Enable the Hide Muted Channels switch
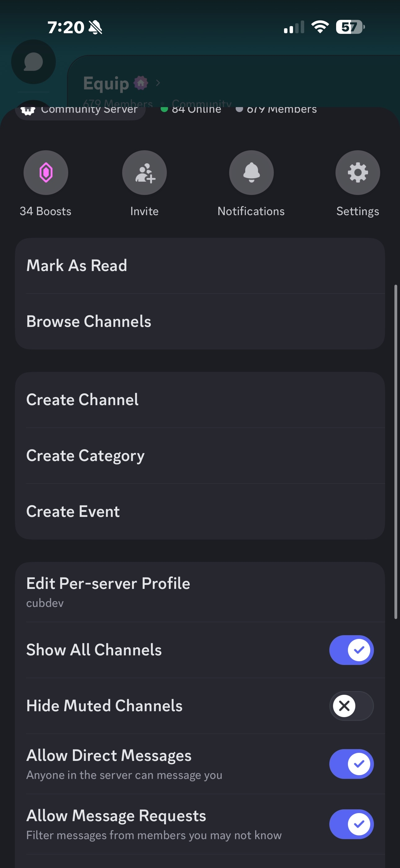 click(351, 706)
